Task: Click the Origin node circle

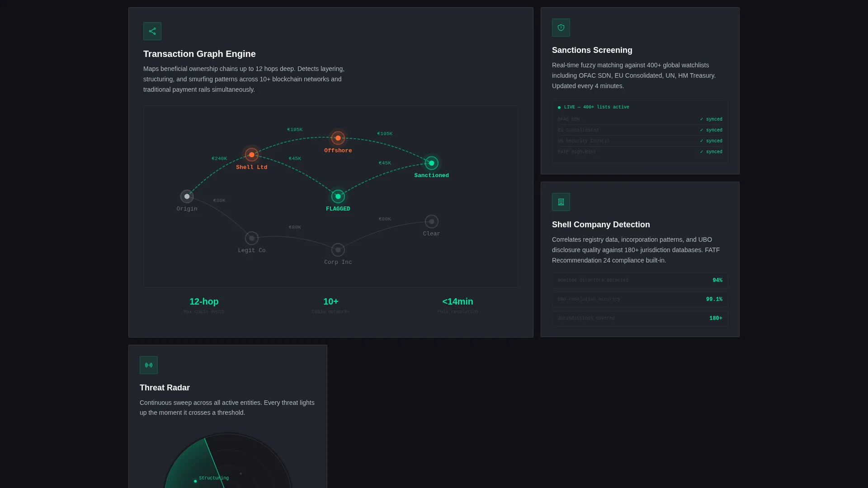Action: click(187, 197)
